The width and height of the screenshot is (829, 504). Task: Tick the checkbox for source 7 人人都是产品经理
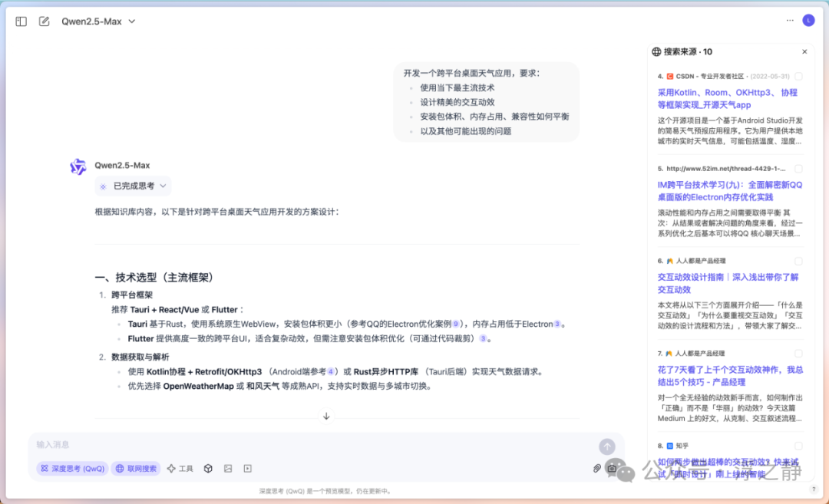(x=798, y=354)
